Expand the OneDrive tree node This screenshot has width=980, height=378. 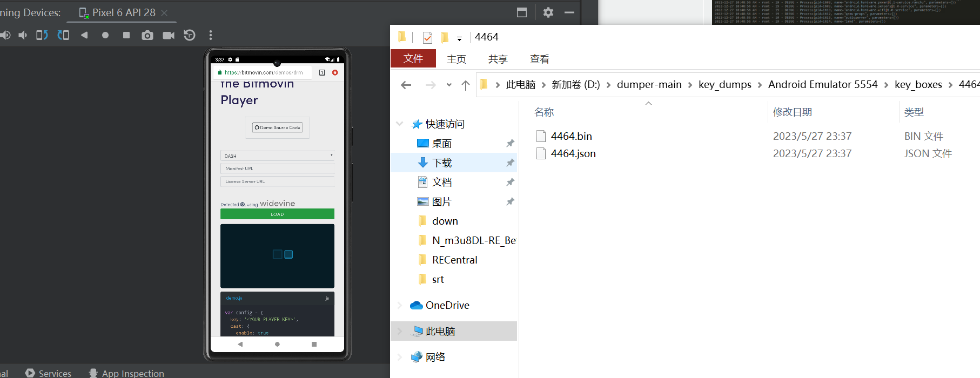[400, 305]
